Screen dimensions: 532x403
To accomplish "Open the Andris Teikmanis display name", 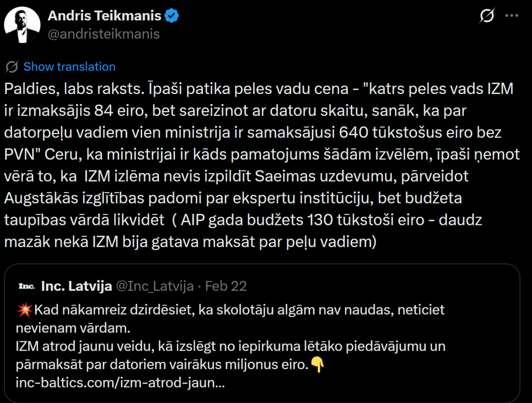I will pos(104,16).
